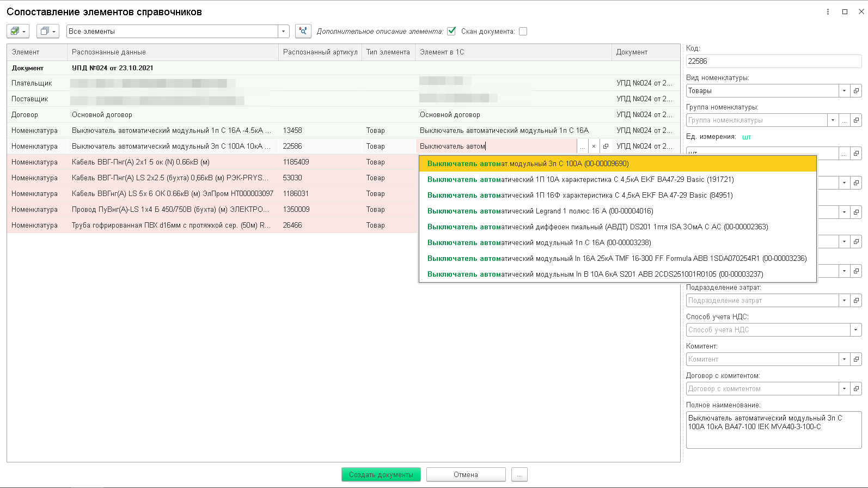Expand the Все элементы filter dropdown
Image resolution: width=868 pixels, height=488 pixels.
tap(283, 32)
